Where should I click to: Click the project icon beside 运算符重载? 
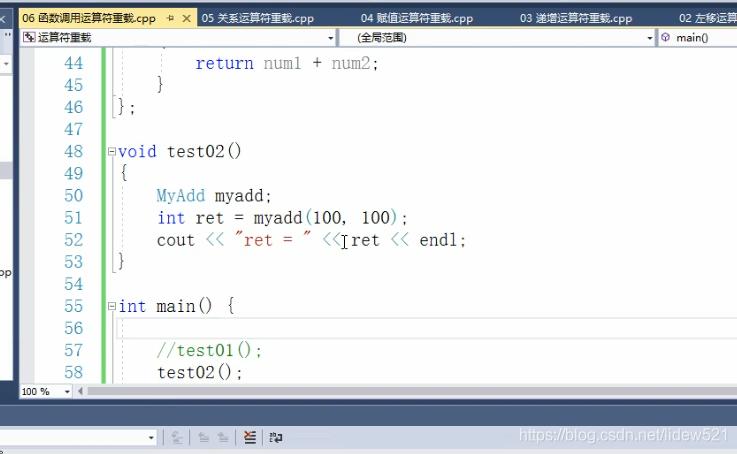tap(29, 37)
